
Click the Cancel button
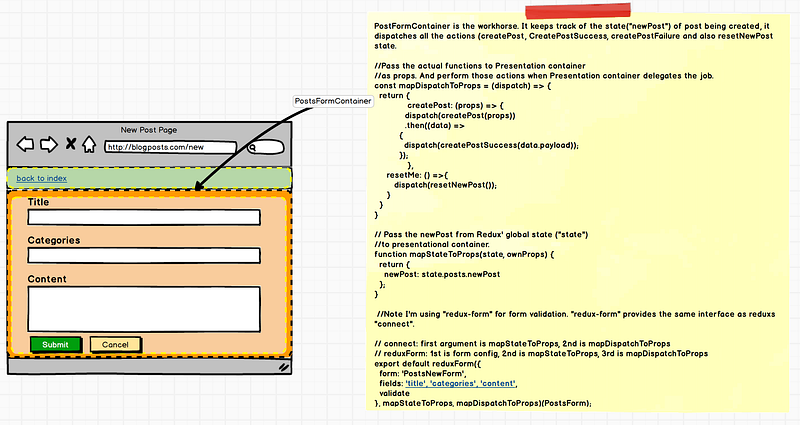pyautogui.click(x=115, y=344)
